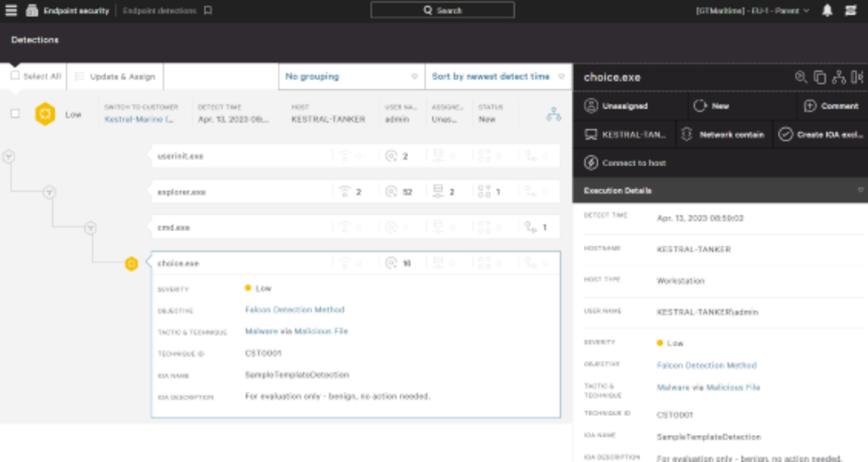Image resolution: width=868 pixels, height=462 pixels.
Task: Open process tree icon in choice.exe header
Action: [x=838, y=77]
